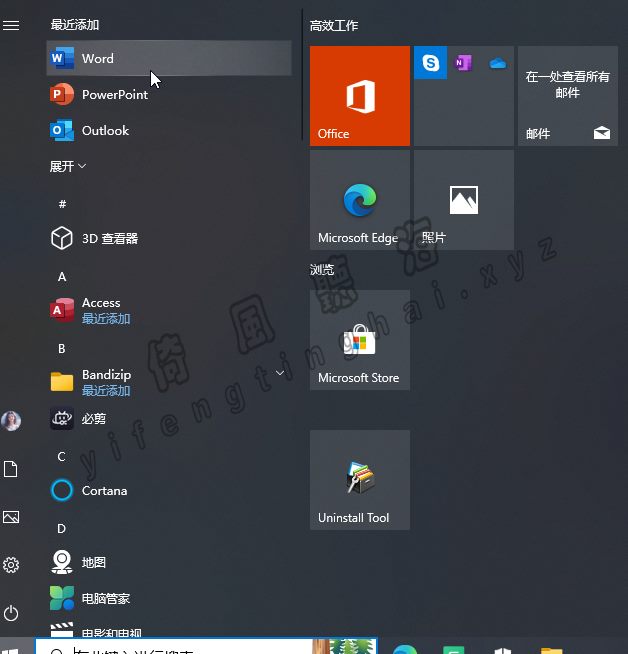
Task: Open OneNote small tile
Action: pos(464,63)
